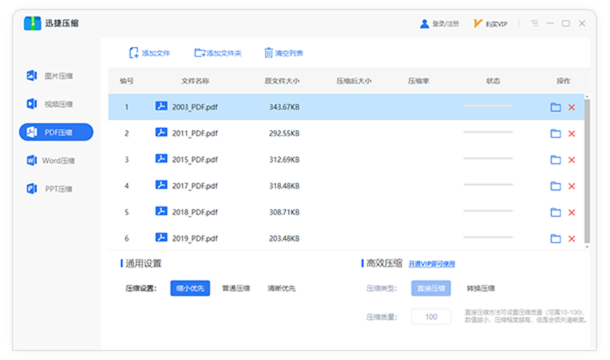Viewport: 610px width, 360px height.
Task: Open output folder for 2011_PDF.pdf
Action: click(x=556, y=133)
